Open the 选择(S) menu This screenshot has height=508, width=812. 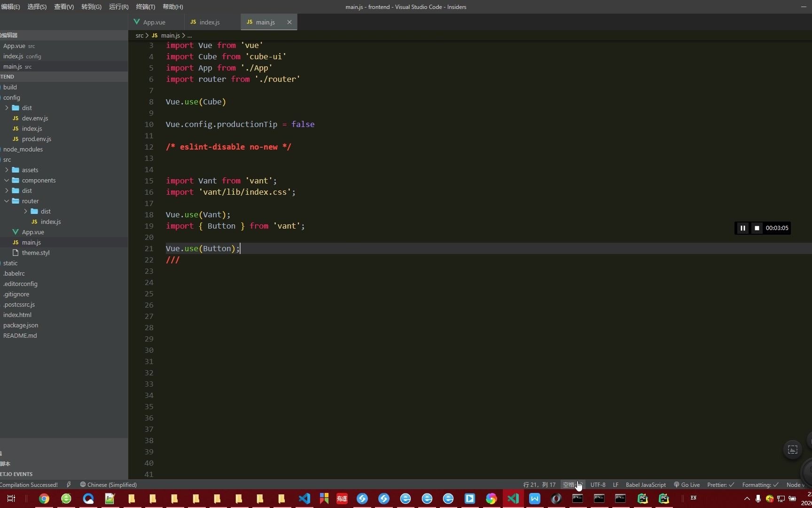(37, 7)
